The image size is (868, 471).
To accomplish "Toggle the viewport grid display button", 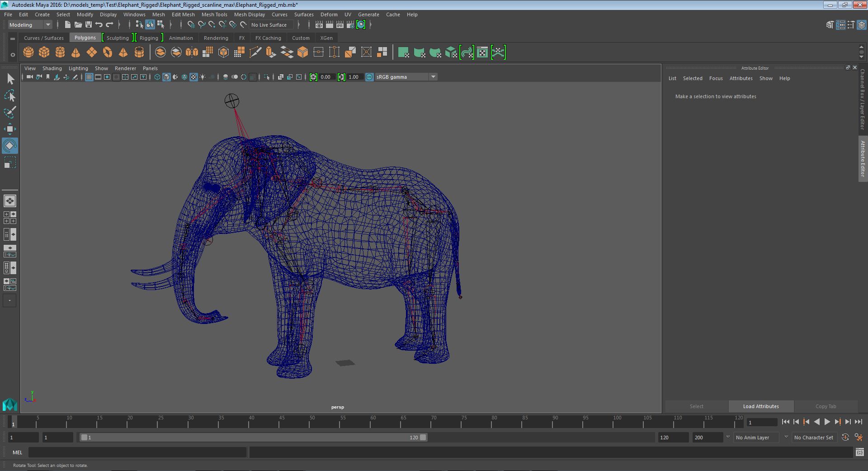I will 89,77.
